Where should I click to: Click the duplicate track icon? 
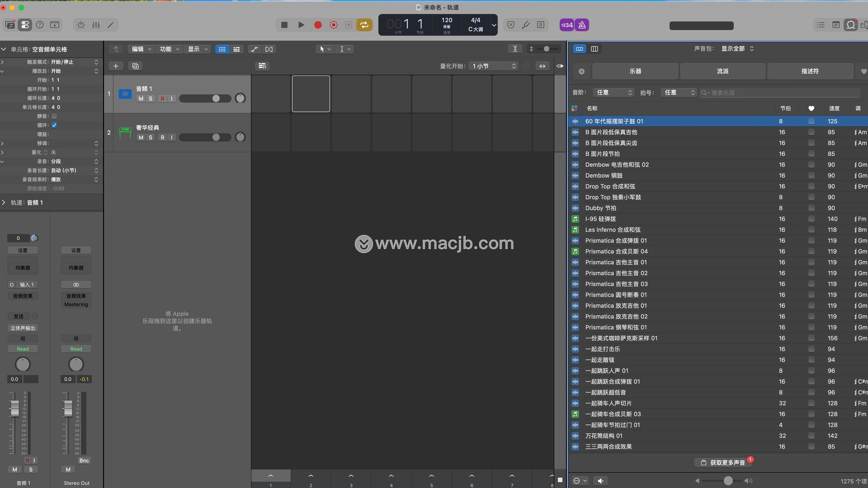pyautogui.click(x=135, y=66)
